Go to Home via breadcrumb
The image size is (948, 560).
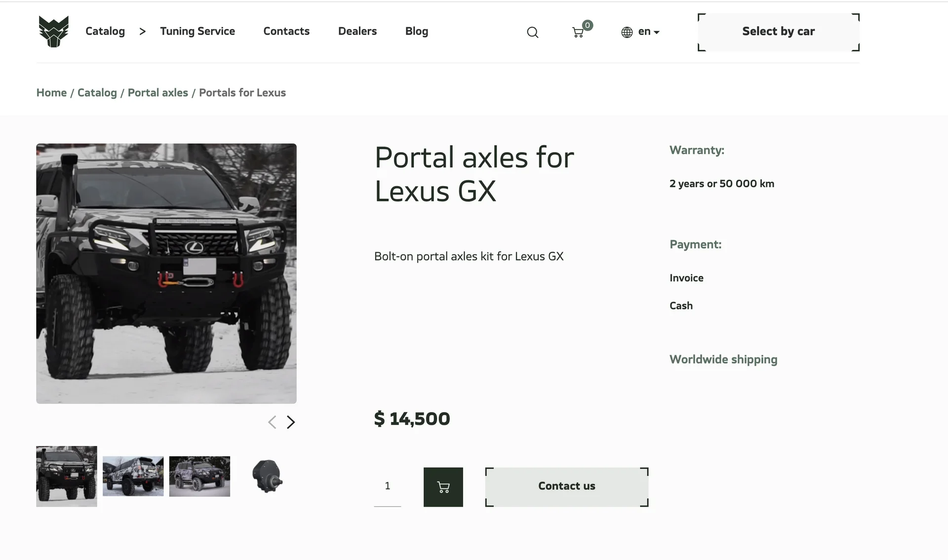point(51,93)
